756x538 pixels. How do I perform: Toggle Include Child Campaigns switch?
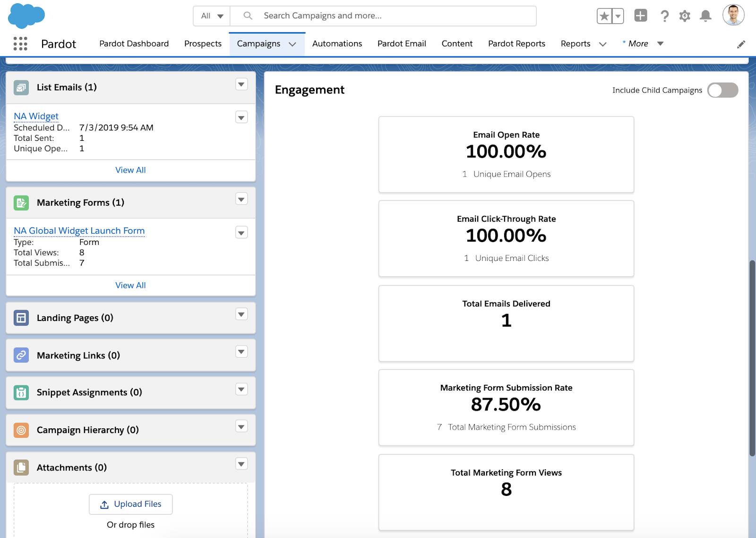tap(722, 90)
